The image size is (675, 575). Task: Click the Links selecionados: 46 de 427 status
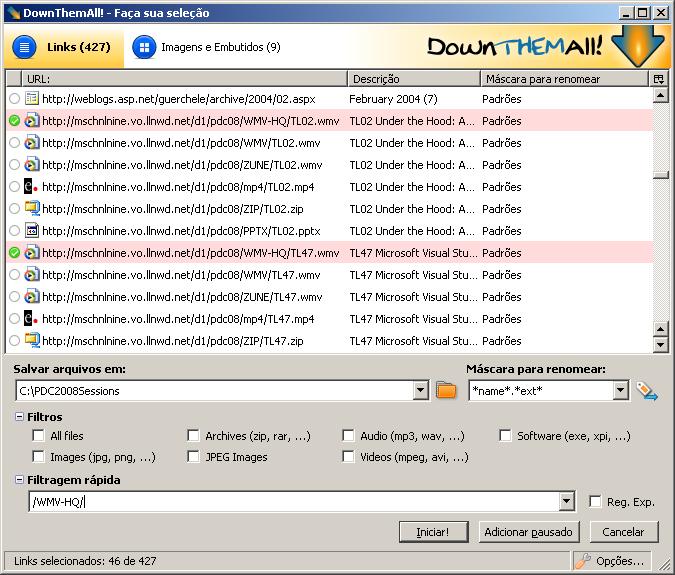[85, 561]
